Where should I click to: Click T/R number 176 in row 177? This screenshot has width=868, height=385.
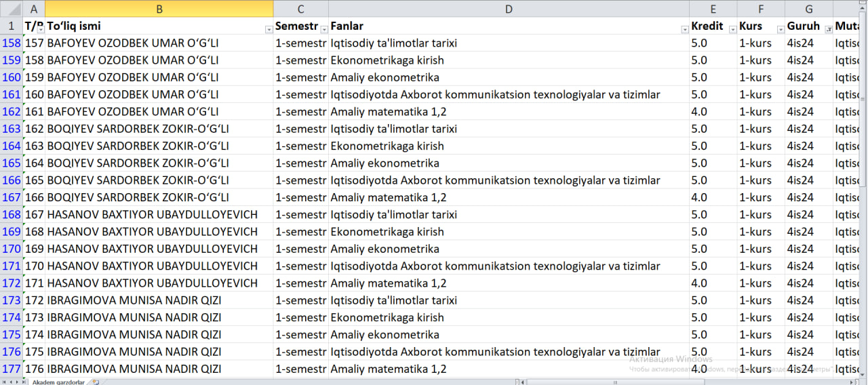tap(34, 369)
